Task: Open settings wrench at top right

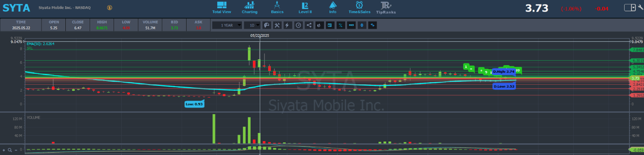Action: [x=640, y=7]
